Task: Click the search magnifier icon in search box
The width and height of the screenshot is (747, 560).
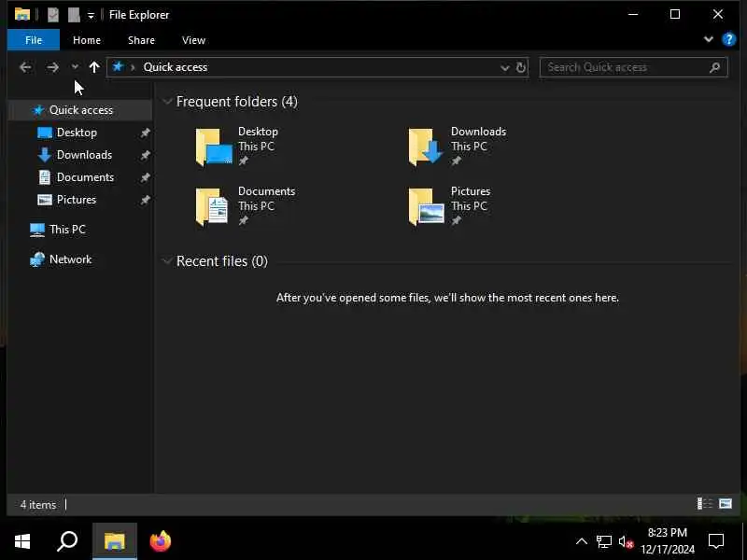Action: coord(714,67)
